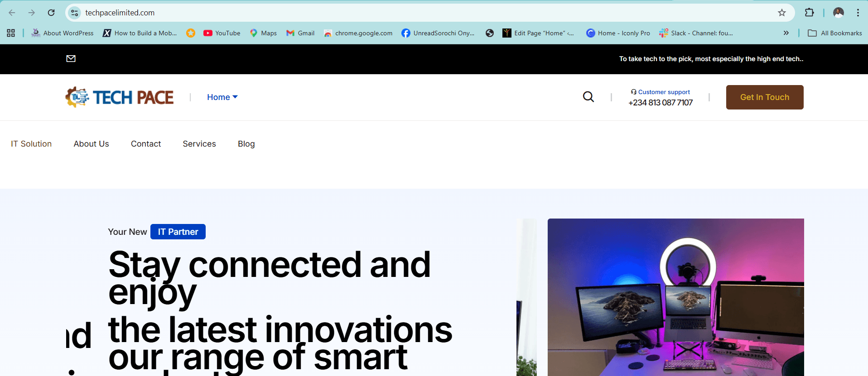868x376 pixels.
Task: Click the mail envelope icon in top bar
Action: [x=71, y=58]
